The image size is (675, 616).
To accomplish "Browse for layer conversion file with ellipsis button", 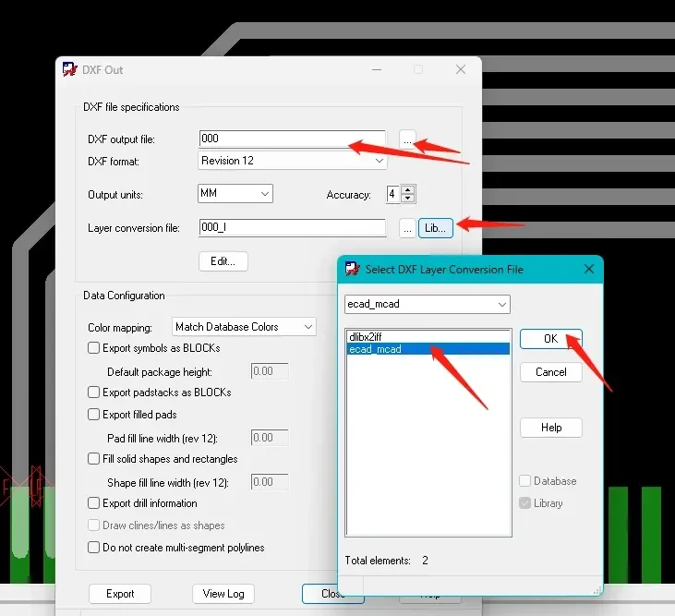I will (x=407, y=227).
